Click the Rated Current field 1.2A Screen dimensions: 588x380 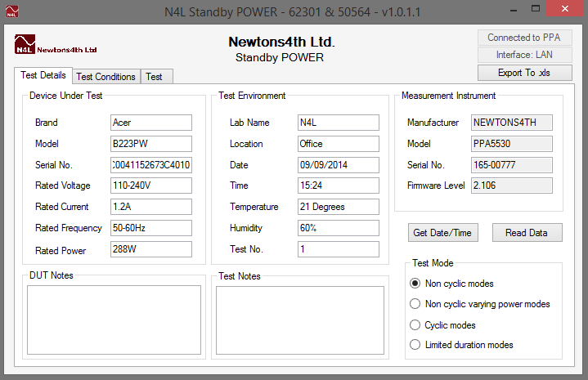click(151, 207)
